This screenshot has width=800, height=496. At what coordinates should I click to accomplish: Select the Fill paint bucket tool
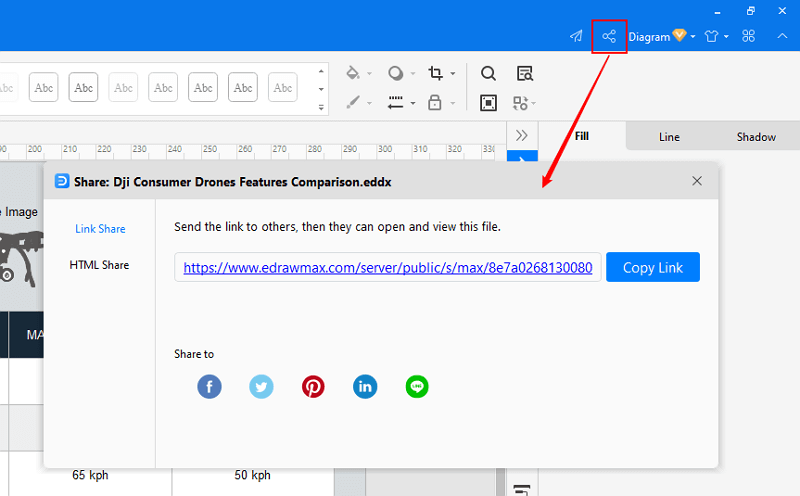click(x=353, y=73)
